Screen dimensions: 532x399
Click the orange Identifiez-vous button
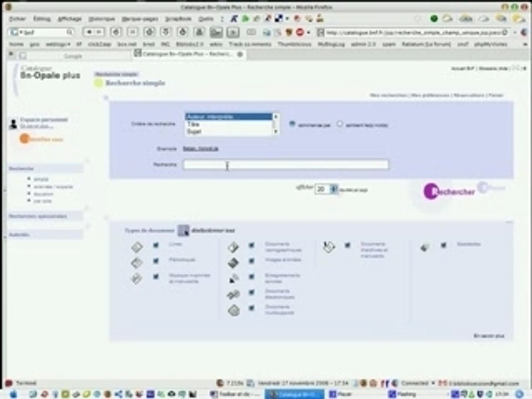41,139
